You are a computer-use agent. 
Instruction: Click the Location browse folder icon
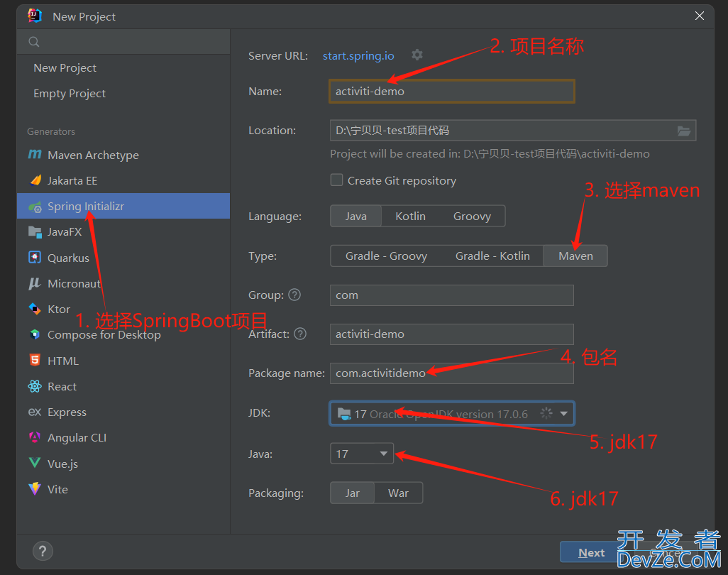coord(683,131)
